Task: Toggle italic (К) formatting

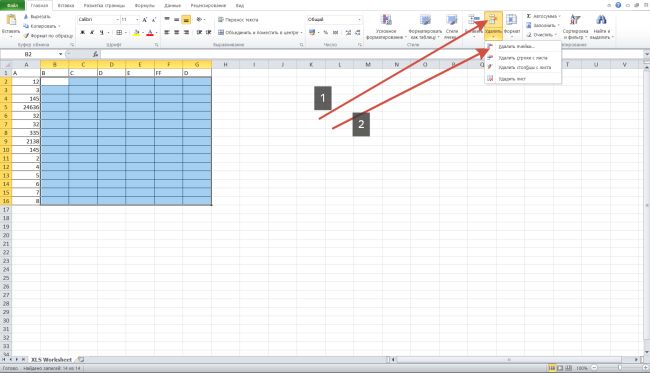Action: click(x=92, y=32)
